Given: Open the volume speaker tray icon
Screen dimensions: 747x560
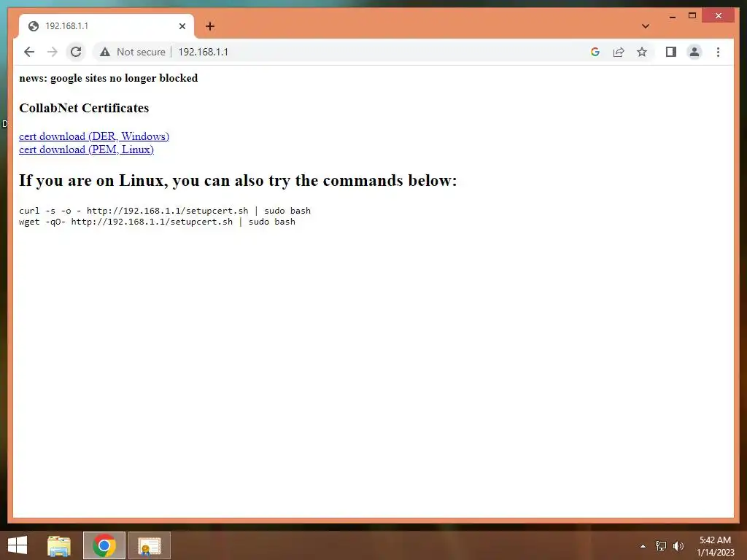Looking at the screenshot, I should [x=678, y=546].
